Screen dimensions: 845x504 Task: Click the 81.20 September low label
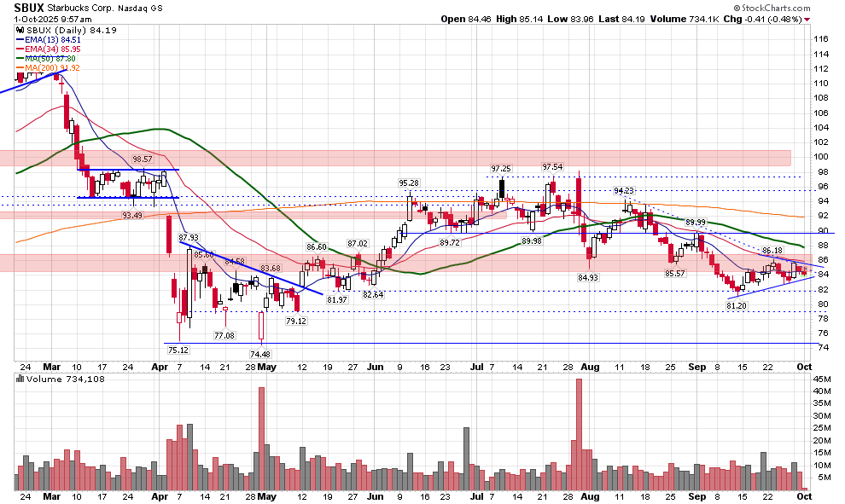point(736,305)
